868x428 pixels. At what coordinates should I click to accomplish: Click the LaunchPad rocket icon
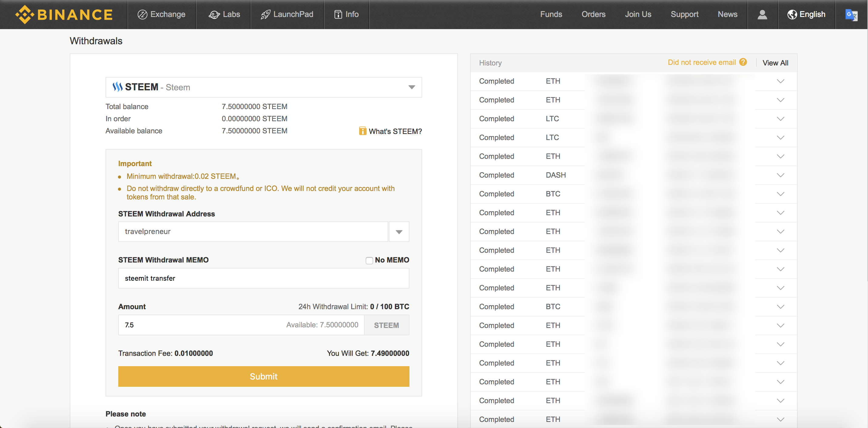coord(265,15)
